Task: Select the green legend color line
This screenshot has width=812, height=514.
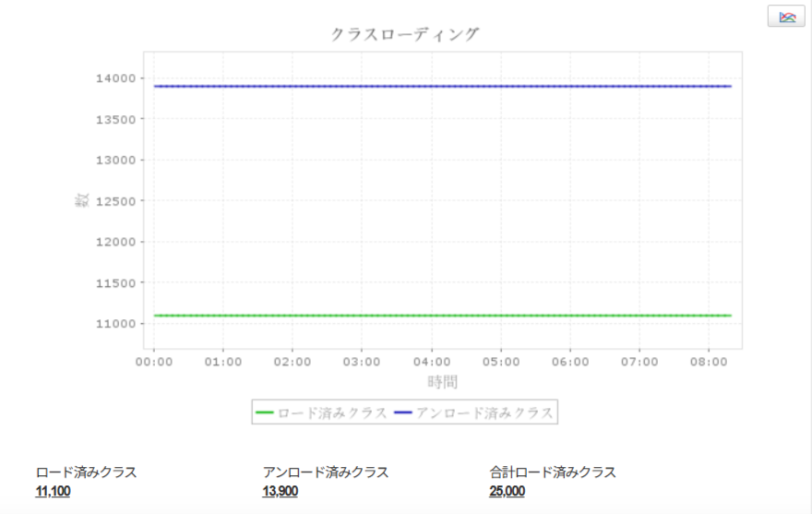Action: (265, 413)
